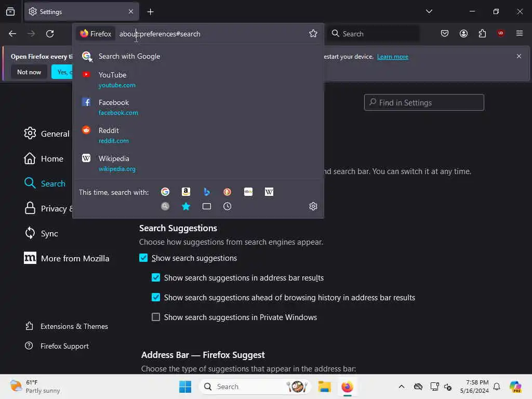Select Search with Google suggestion
532x399 pixels.
pos(198,56)
